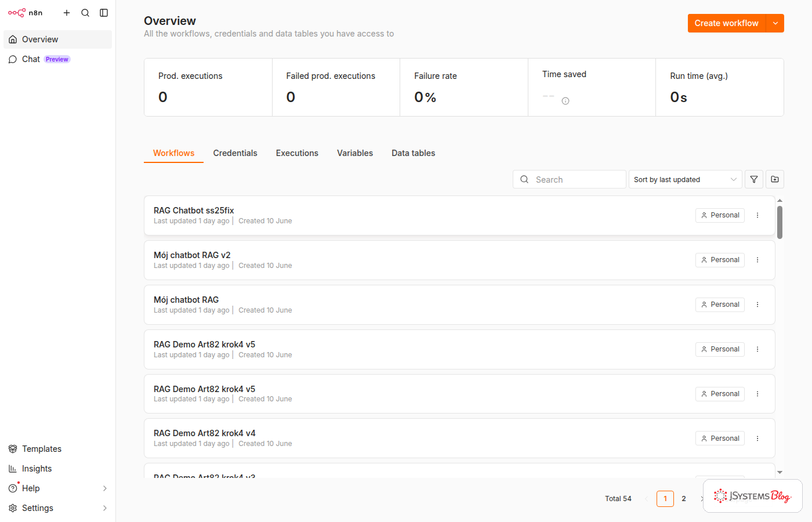Click the Time saved stat card
The image size is (812, 522).
(592, 88)
